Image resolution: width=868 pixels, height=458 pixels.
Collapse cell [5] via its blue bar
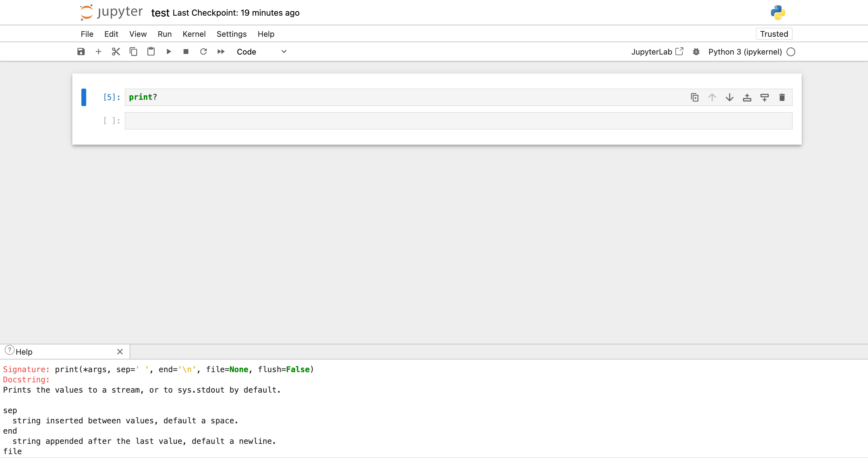coord(83,97)
